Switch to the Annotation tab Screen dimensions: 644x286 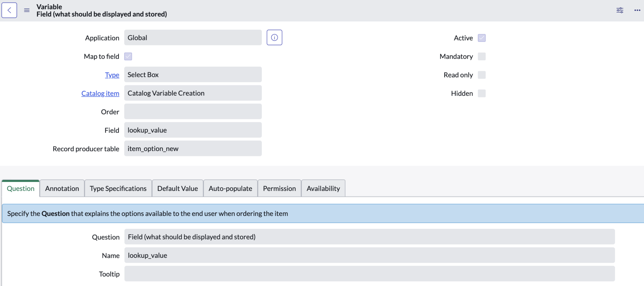[62, 188]
